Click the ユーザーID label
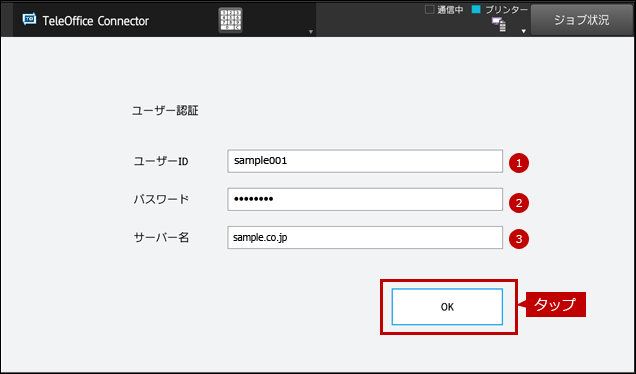This screenshot has width=636, height=374. pyautogui.click(x=161, y=161)
